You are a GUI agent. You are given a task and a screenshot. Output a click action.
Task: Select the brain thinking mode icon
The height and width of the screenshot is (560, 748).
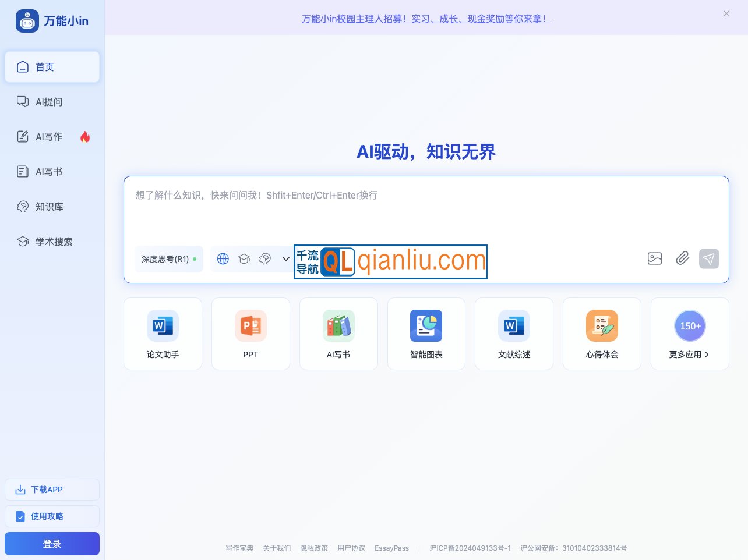pos(265,258)
